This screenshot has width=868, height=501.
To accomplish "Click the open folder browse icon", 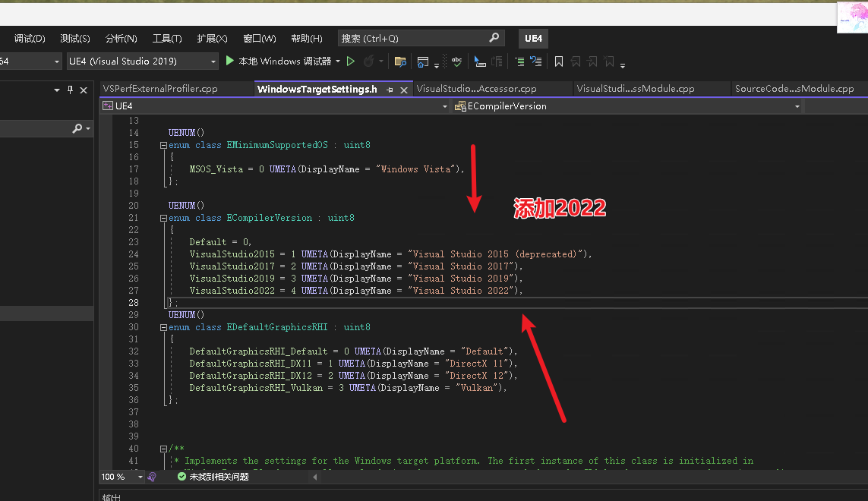I will [x=399, y=61].
